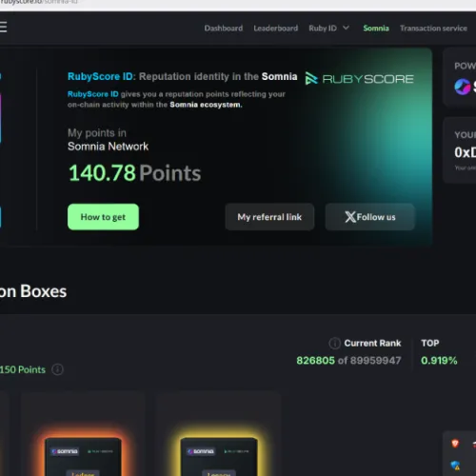This screenshot has width=476, height=476.
Task: Click the info icon next to 150 Points
Action: (57, 369)
